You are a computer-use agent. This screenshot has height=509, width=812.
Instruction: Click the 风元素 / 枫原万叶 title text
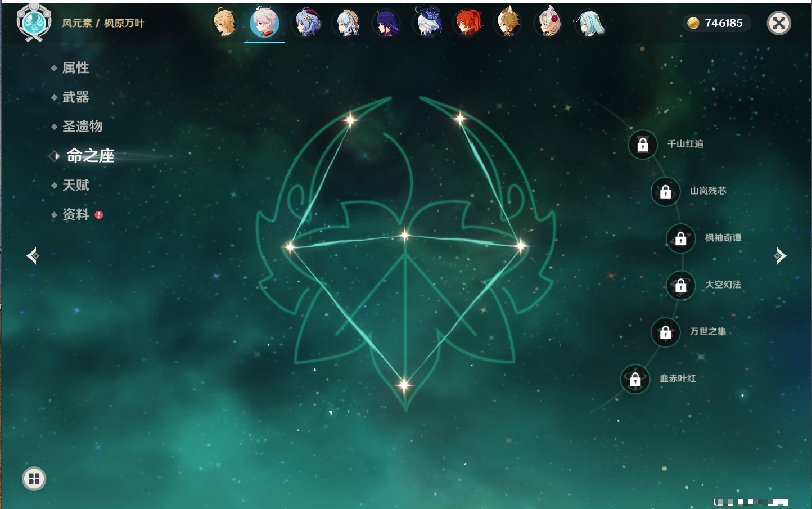[103, 23]
